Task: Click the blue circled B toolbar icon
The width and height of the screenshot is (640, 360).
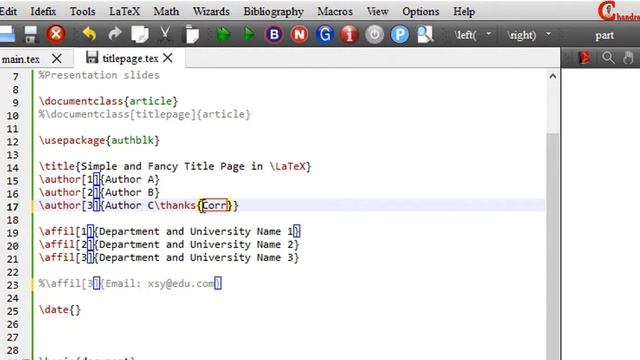Action: (274, 34)
